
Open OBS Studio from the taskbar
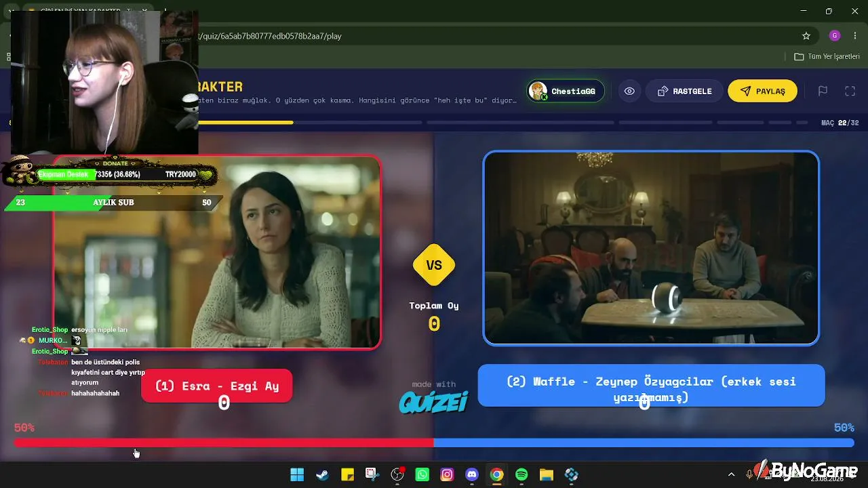point(397,474)
